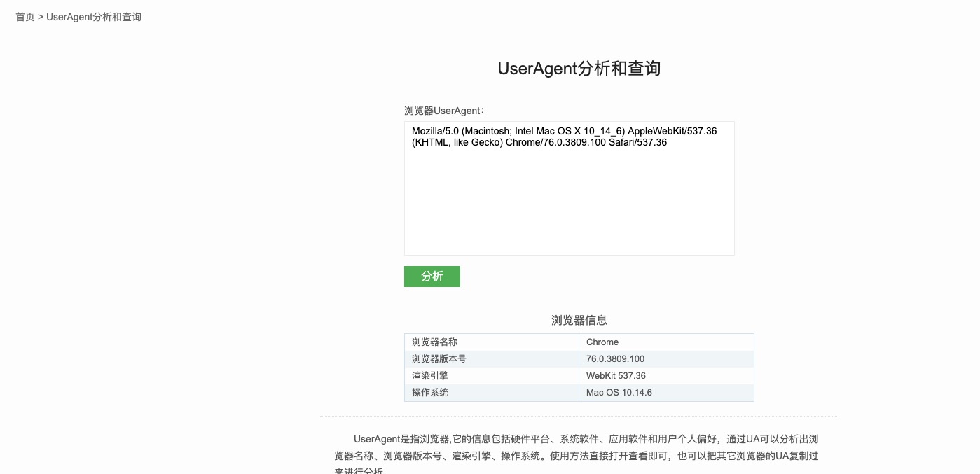Click the Chrome value in results table
Viewport: 980px width, 474px height.
pos(602,342)
